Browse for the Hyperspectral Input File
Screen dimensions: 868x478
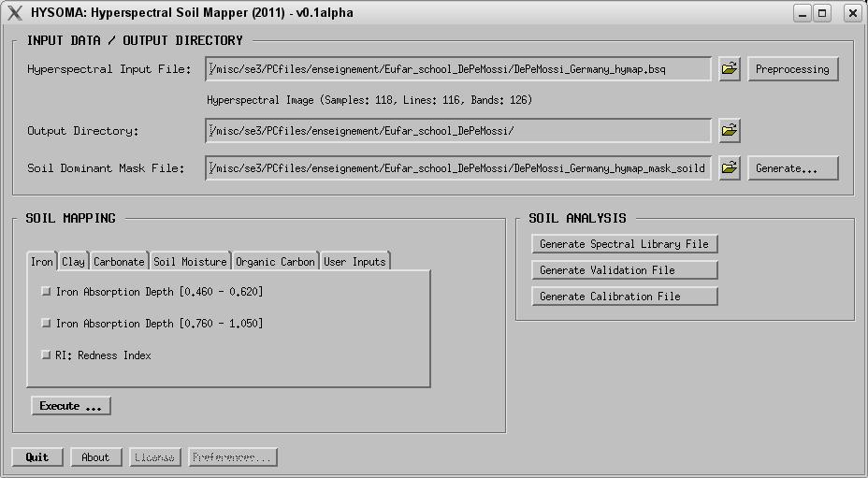click(x=730, y=69)
